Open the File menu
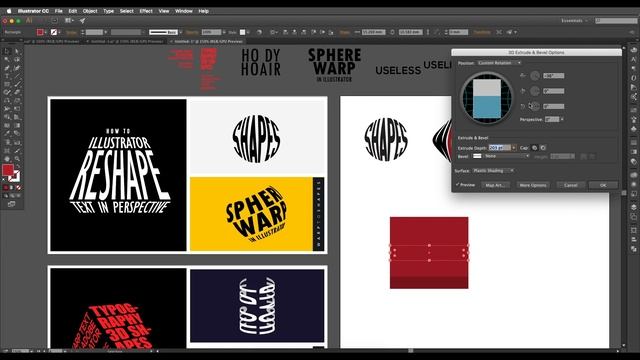640x360 pixels. tap(59, 11)
